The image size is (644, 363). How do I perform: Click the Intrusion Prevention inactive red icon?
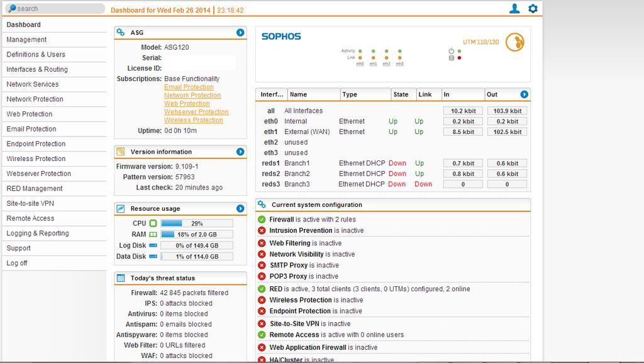(262, 230)
